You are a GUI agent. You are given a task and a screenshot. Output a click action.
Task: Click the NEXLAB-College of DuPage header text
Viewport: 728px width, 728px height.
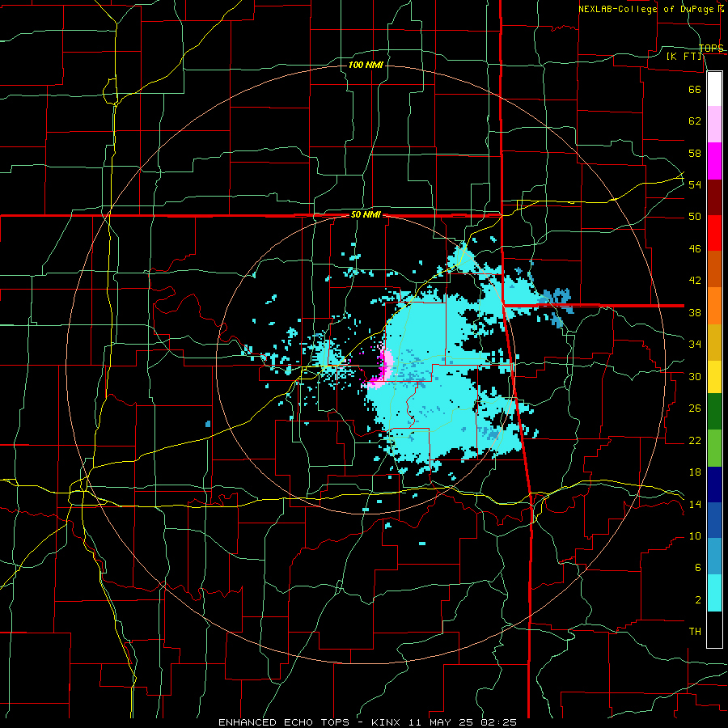(647, 9)
